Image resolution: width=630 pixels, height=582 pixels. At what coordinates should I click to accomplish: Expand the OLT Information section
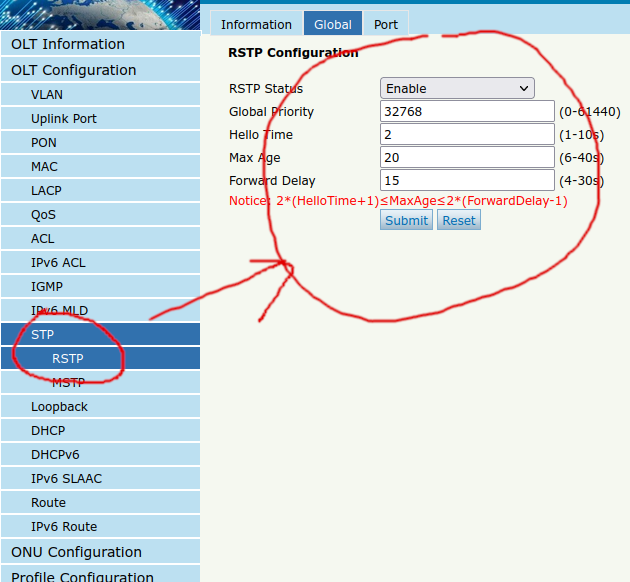pyautogui.click(x=68, y=44)
